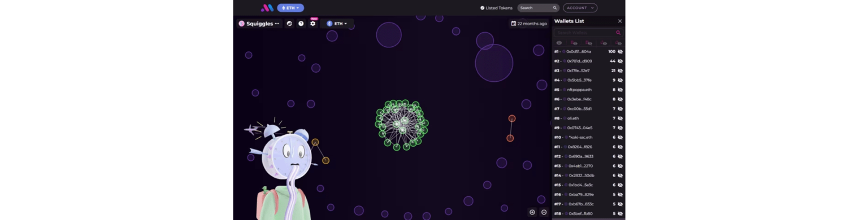Select wallet address 0x2832...50db
Viewport: 868px width, 220px height.
(581, 175)
